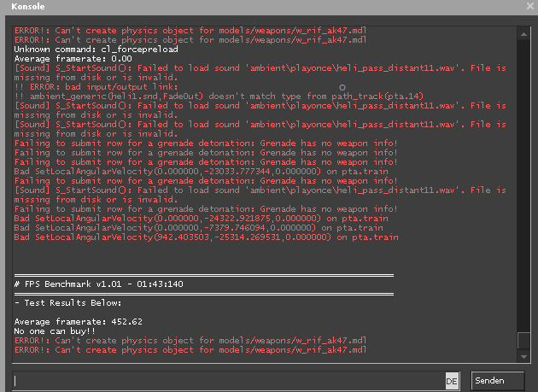The width and height of the screenshot is (538, 392).
Task: Click the Senden button
Action: (498, 381)
